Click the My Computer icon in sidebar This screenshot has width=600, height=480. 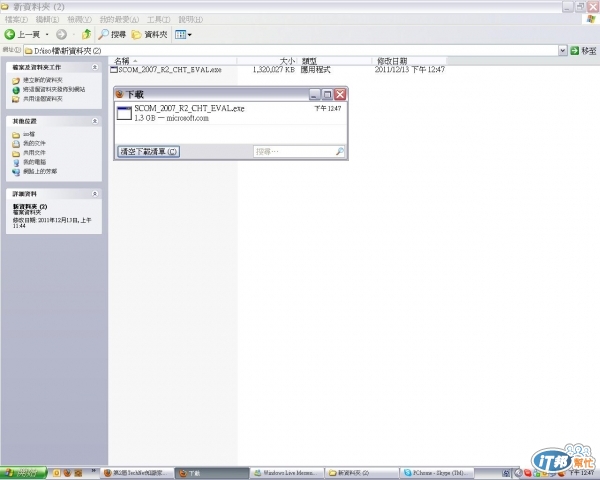(16, 163)
